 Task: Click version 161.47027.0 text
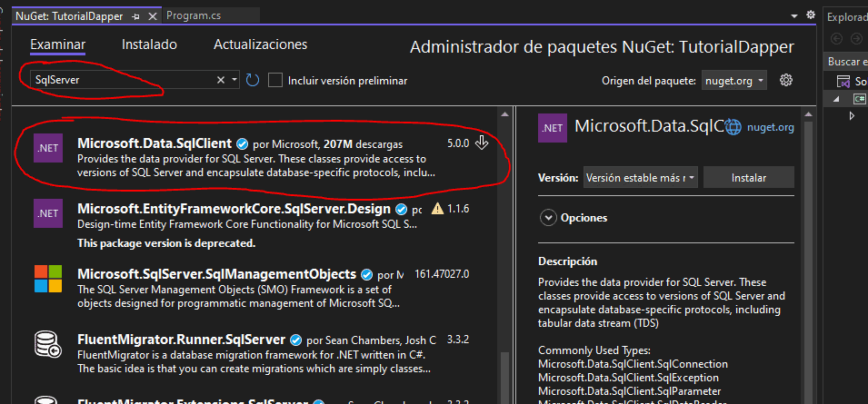[442, 274]
